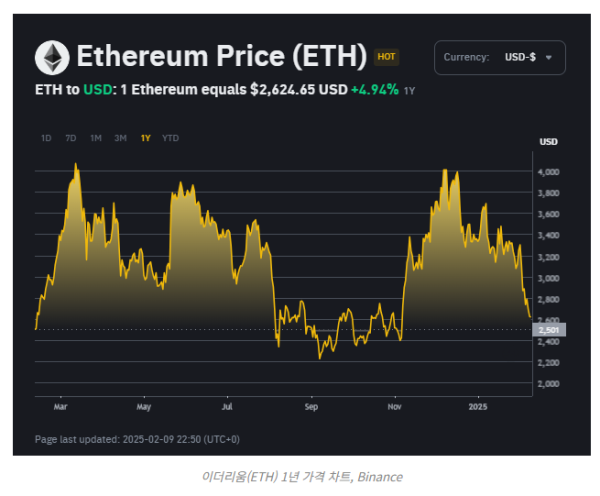Click the green USD link in subtitle
This screenshot has height=496, width=600.
(98, 89)
